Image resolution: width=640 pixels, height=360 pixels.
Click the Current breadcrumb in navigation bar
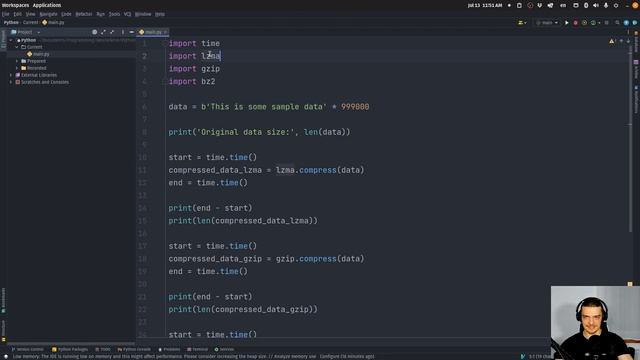[x=30, y=22]
